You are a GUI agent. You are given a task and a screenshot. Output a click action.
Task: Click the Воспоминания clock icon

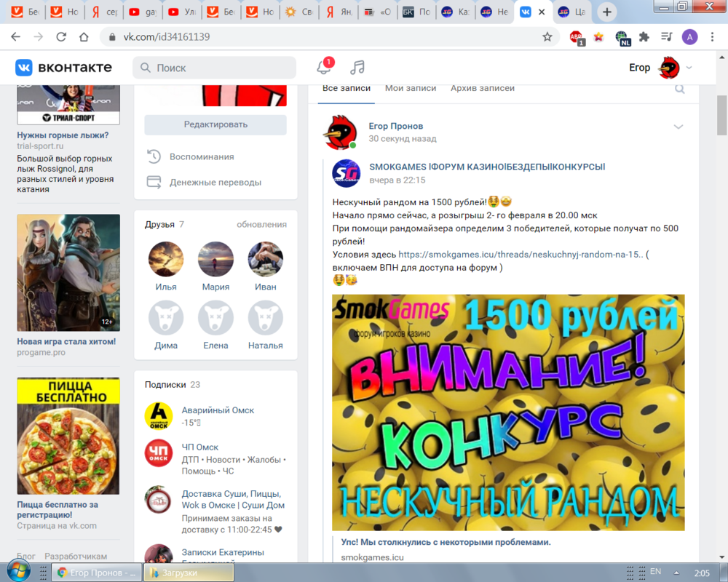pyautogui.click(x=154, y=156)
